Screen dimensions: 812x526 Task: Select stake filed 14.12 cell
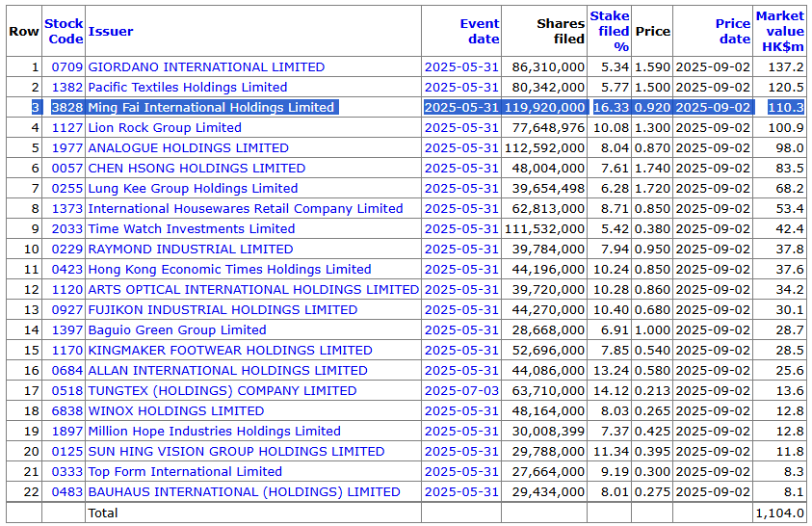[611, 390]
